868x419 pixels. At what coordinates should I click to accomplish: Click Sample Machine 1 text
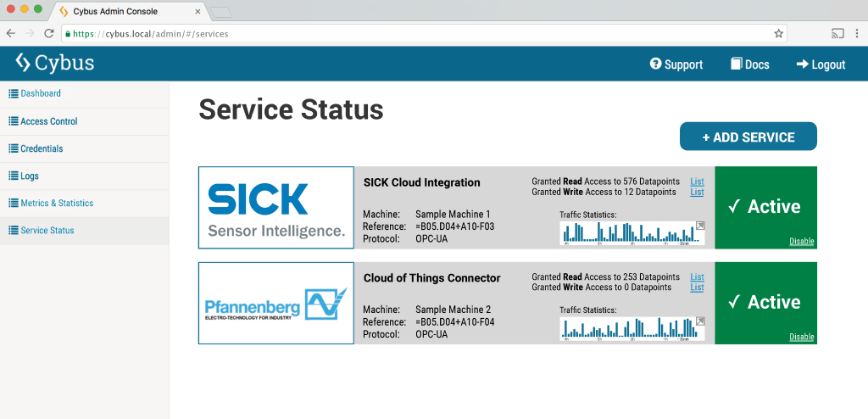click(453, 214)
